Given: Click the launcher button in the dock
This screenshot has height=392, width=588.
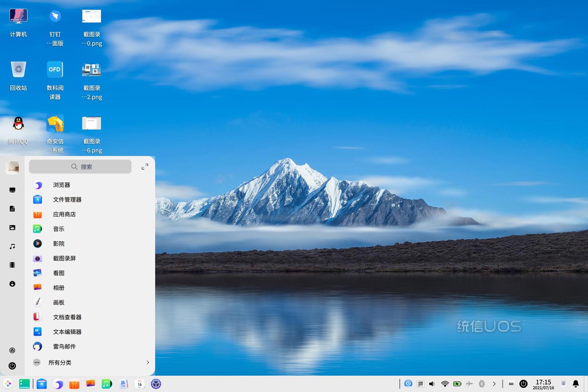Looking at the screenshot, I should pyautogui.click(x=8, y=384).
